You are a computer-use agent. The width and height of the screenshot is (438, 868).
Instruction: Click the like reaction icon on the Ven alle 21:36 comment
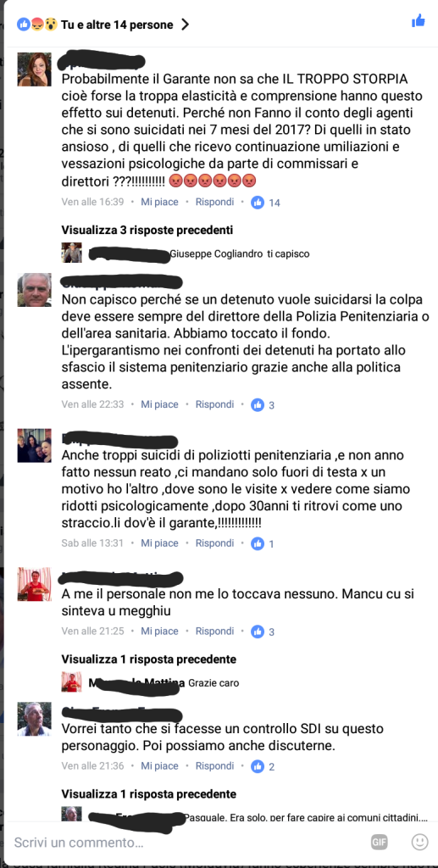258,766
